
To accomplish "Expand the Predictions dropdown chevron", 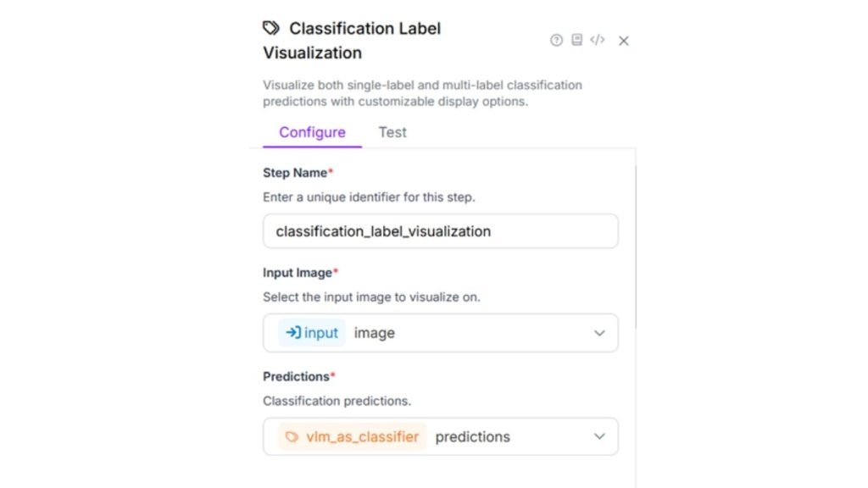I will tap(599, 437).
